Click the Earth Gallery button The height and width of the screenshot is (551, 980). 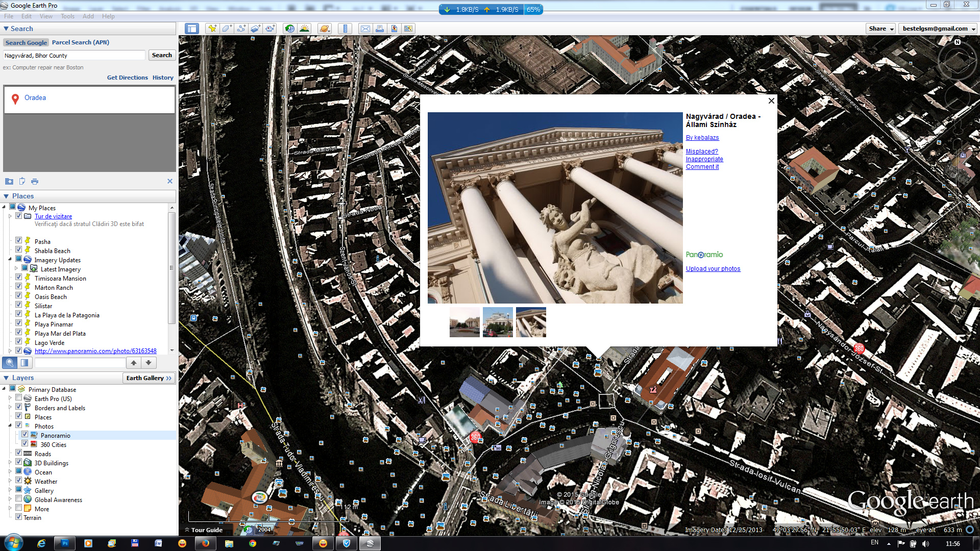point(149,378)
